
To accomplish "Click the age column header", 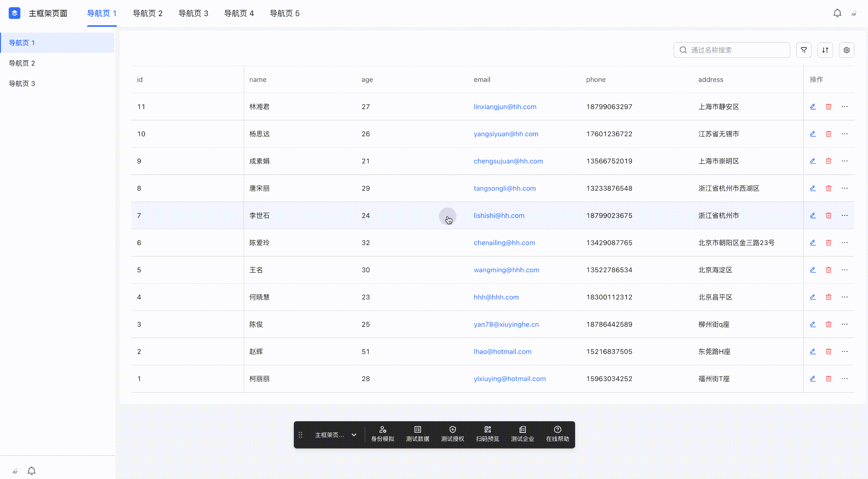I will [367, 80].
